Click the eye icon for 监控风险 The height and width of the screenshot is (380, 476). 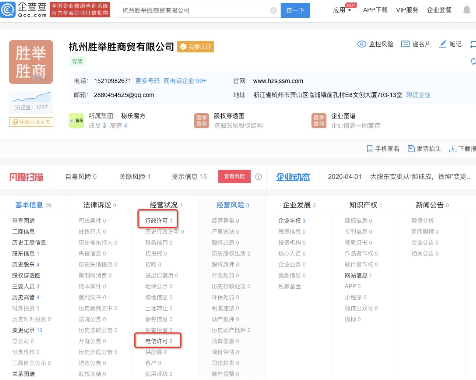(x=361, y=44)
